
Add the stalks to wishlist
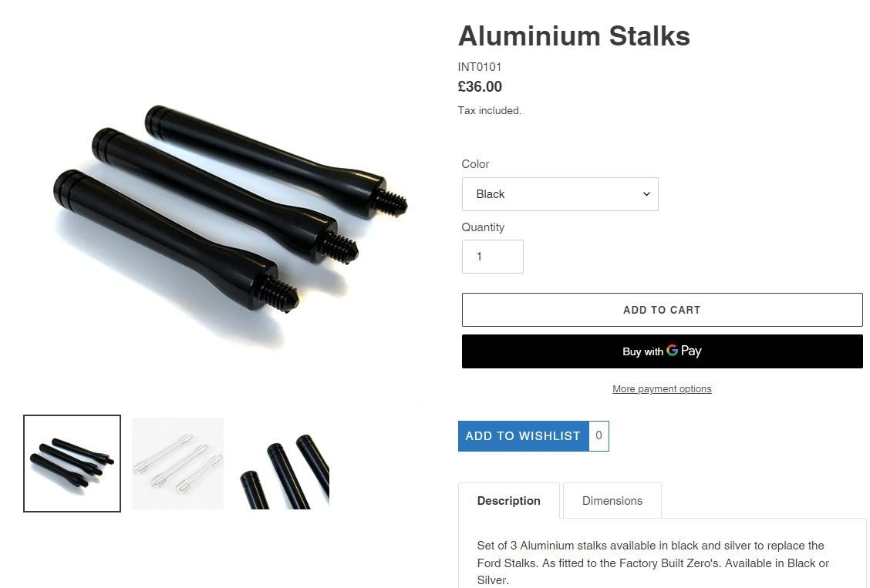pyautogui.click(x=523, y=436)
